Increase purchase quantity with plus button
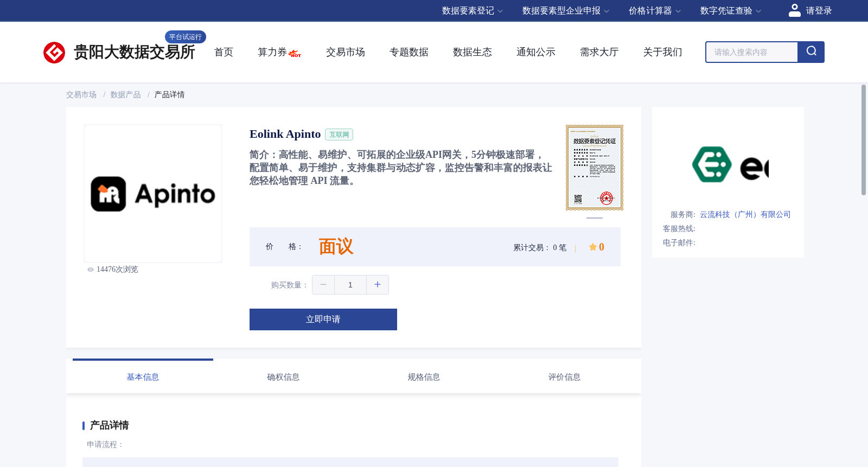868x467 pixels. pos(378,285)
